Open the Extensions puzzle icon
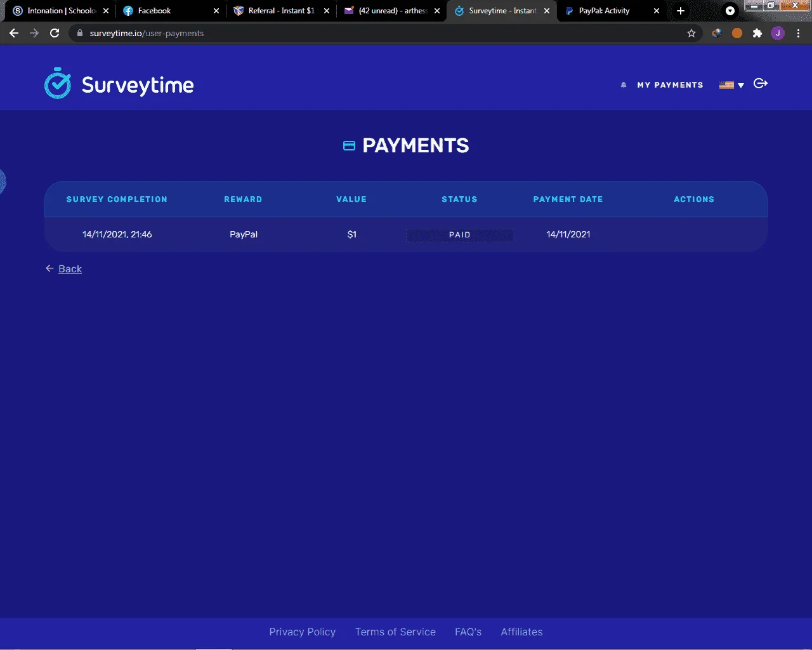Viewport: 812px width, 650px height. coord(757,33)
